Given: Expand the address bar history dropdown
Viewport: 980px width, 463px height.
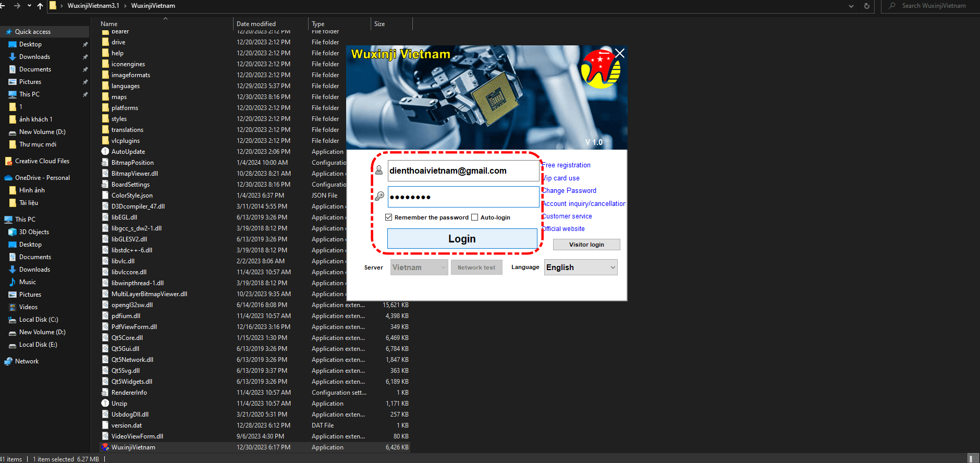Looking at the screenshot, I should coord(851,6).
